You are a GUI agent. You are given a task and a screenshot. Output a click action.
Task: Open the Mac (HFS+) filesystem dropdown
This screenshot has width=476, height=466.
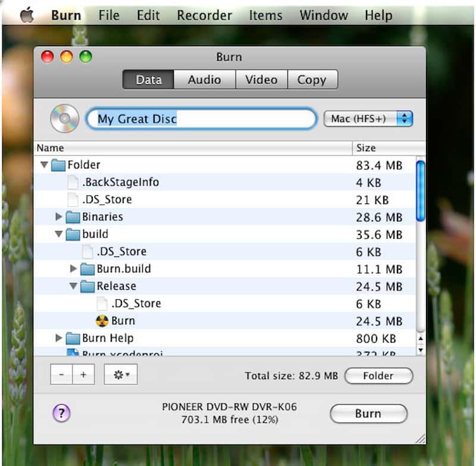(368, 118)
